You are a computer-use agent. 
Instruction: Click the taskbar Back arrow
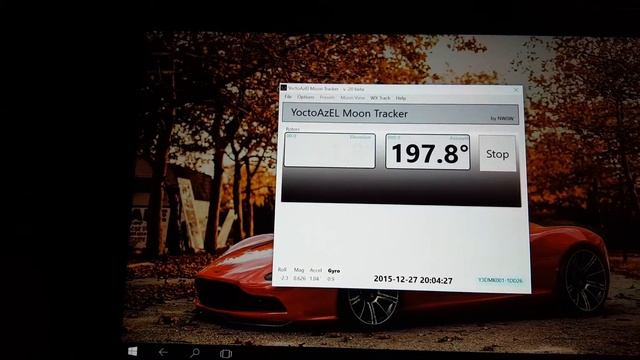point(163,352)
